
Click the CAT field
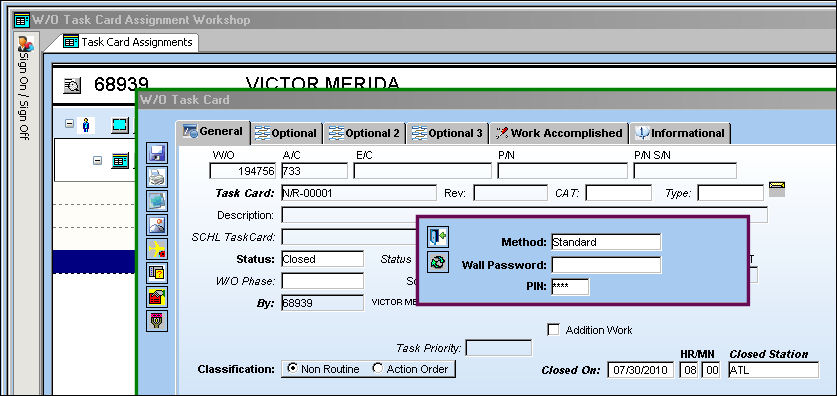[x=618, y=193]
